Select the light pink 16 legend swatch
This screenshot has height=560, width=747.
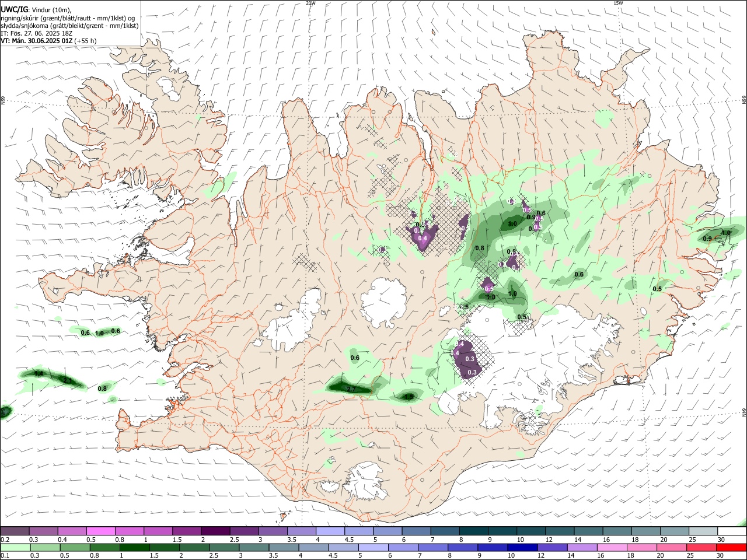[612, 547]
